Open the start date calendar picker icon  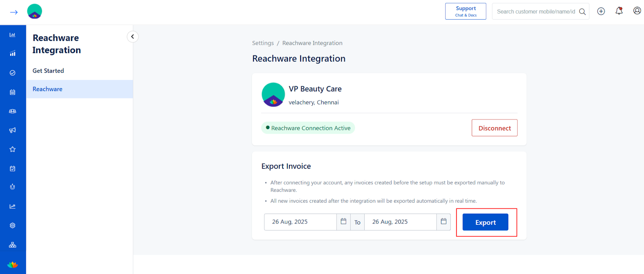coord(343,222)
